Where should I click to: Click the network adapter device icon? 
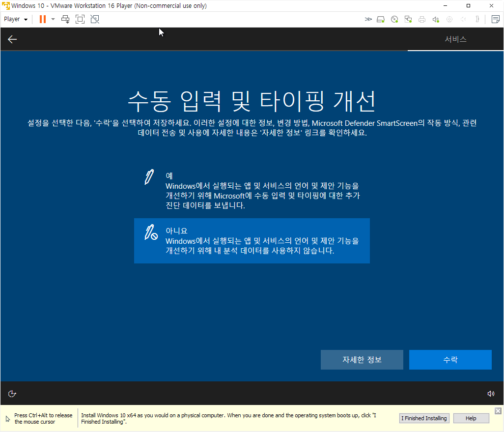tap(408, 19)
